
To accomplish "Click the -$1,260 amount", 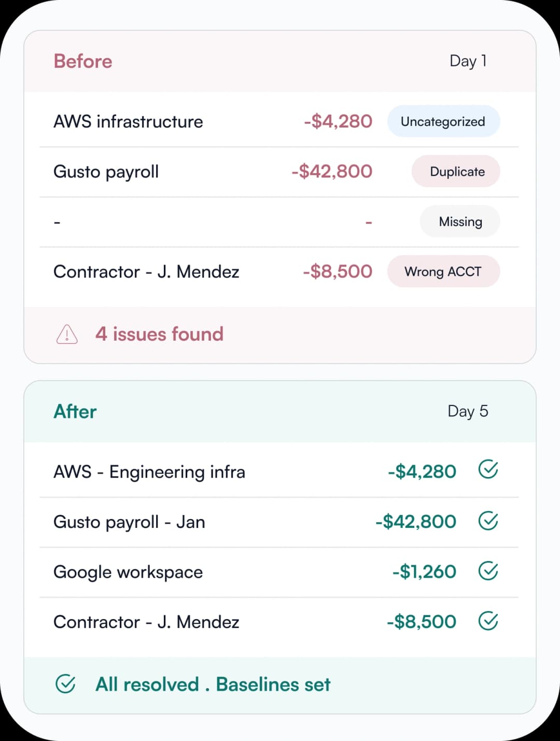I will [x=424, y=571].
